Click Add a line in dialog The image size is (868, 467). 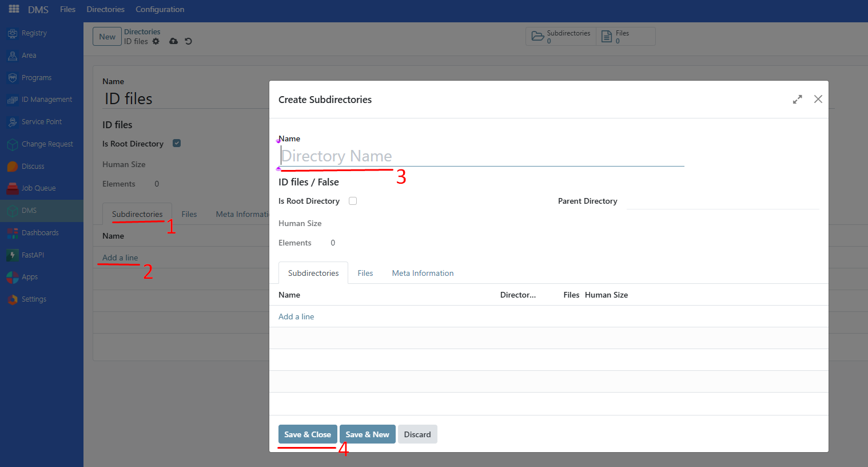(296, 316)
